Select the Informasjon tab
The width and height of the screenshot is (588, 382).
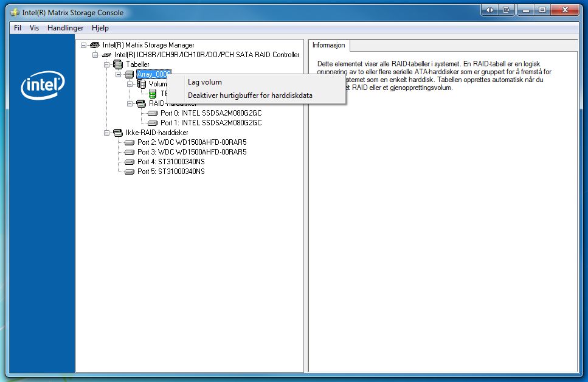coord(329,45)
